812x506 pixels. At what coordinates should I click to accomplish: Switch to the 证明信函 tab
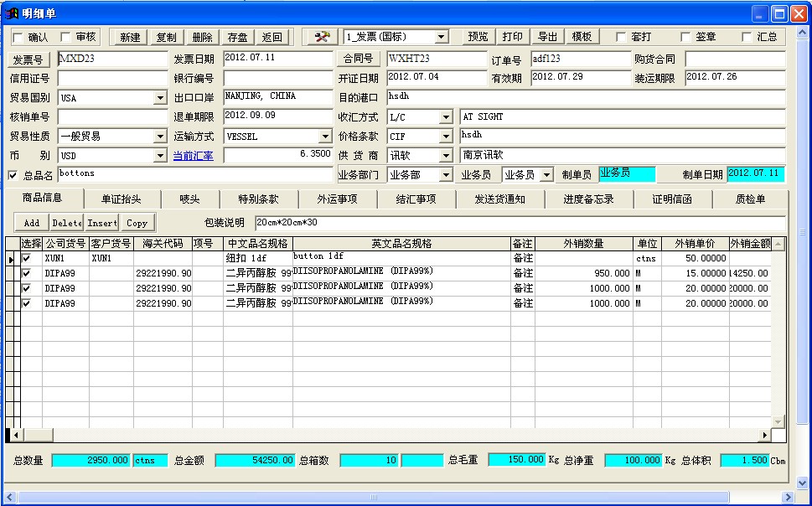(x=673, y=199)
